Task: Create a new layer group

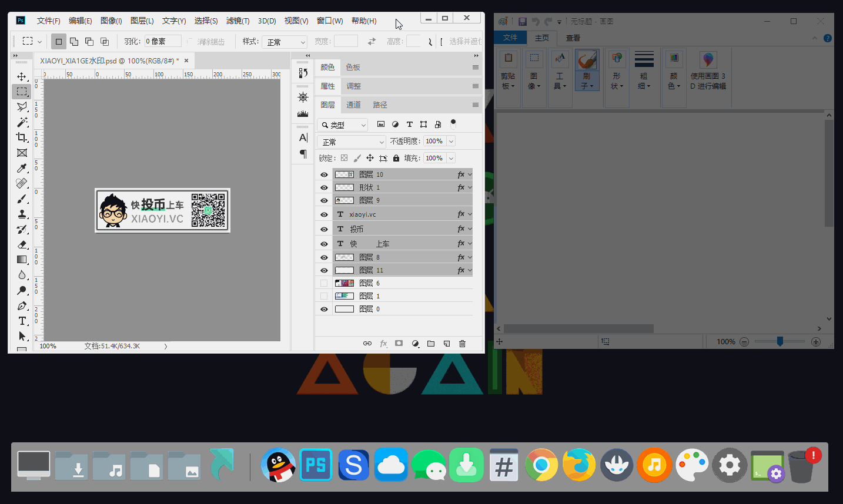Action: tap(431, 344)
